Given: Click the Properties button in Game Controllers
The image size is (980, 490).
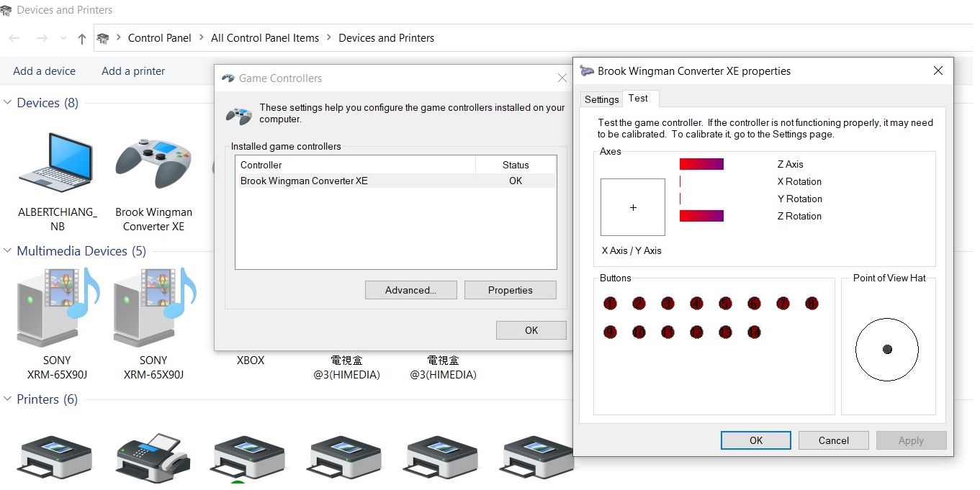Looking at the screenshot, I should (x=511, y=290).
